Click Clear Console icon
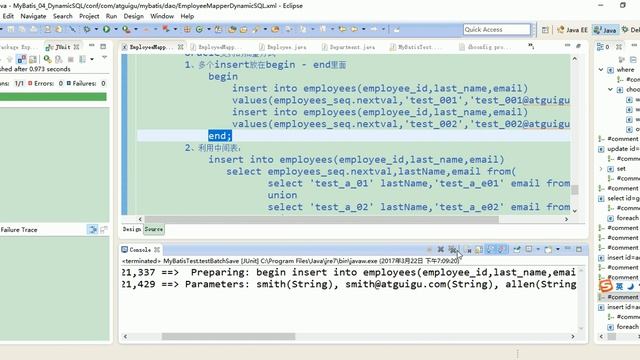The height and width of the screenshot is (360, 640). [x=469, y=249]
